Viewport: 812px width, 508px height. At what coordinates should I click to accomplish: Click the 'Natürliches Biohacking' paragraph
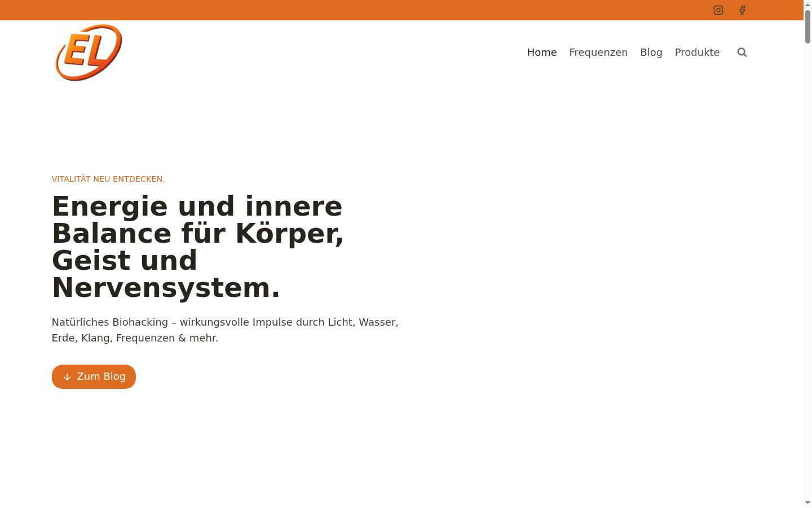225,330
